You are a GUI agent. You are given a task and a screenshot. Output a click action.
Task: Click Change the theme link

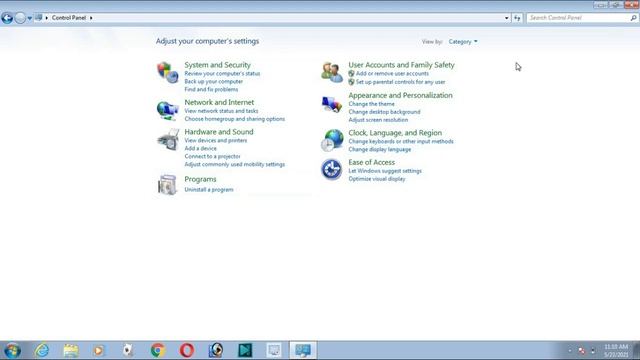371,104
